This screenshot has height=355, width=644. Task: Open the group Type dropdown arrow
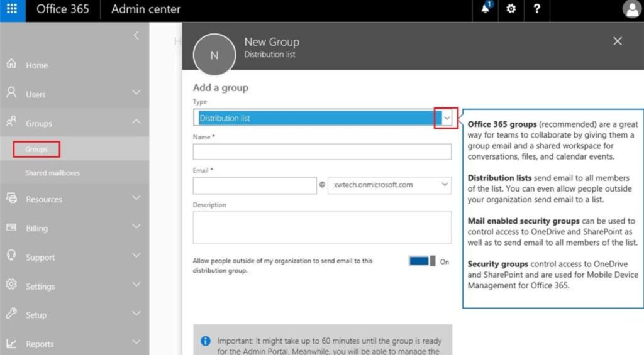coord(447,118)
